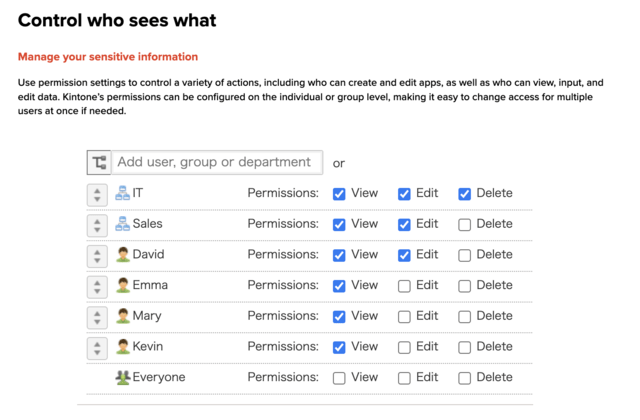Disable Edit permission for David

[x=404, y=255]
